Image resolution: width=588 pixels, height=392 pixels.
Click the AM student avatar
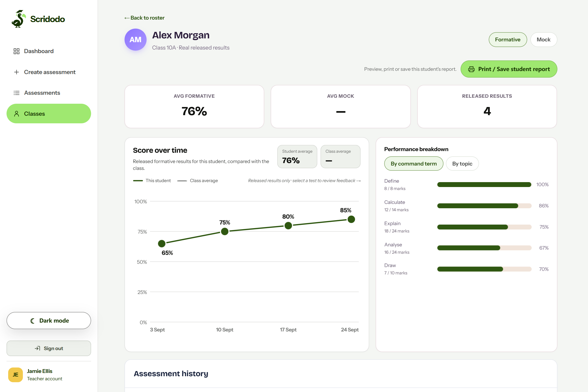coord(136,40)
